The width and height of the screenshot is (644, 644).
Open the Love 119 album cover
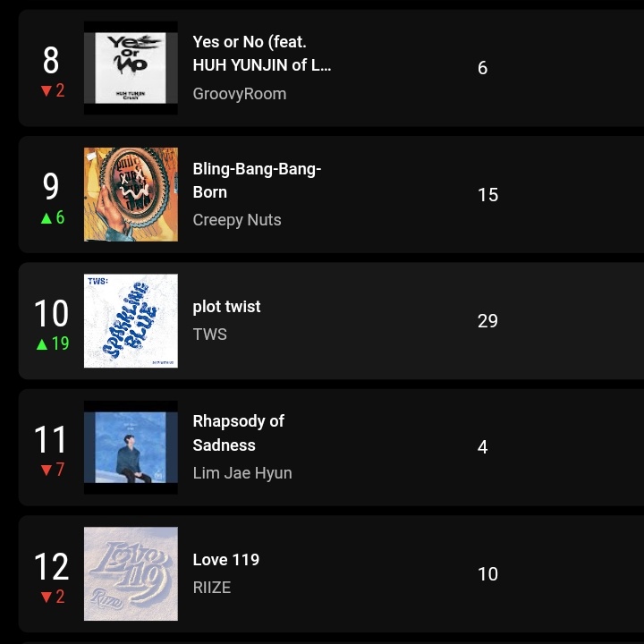(131, 574)
